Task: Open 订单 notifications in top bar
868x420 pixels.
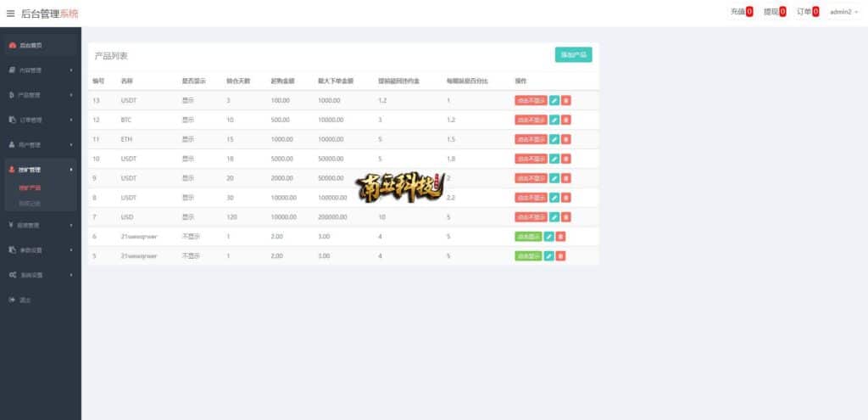Action: click(808, 12)
